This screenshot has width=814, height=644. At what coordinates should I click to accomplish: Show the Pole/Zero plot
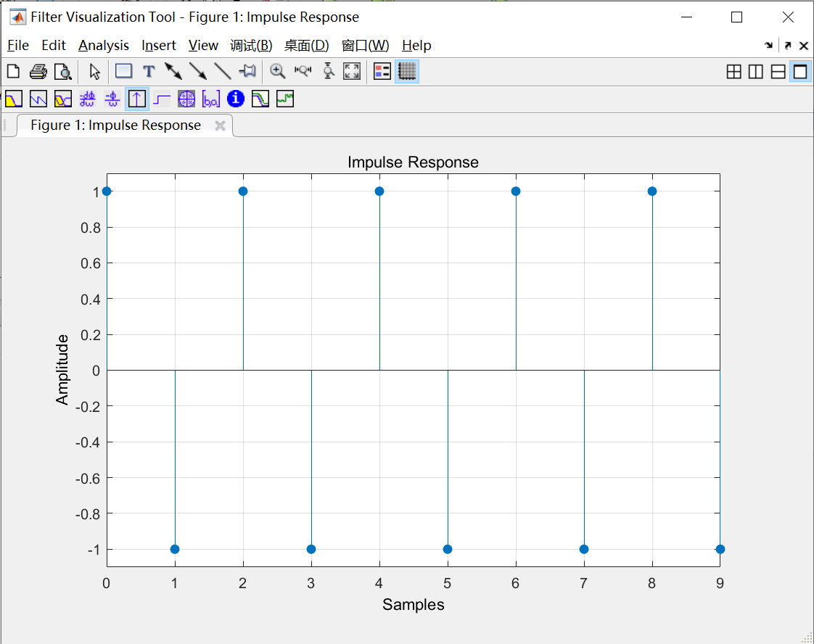click(x=186, y=99)
